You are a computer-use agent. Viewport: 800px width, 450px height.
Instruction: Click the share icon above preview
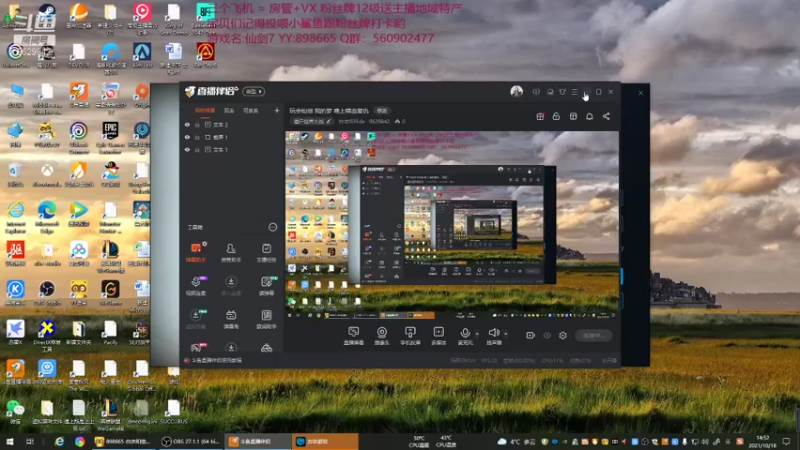[606, 116]
